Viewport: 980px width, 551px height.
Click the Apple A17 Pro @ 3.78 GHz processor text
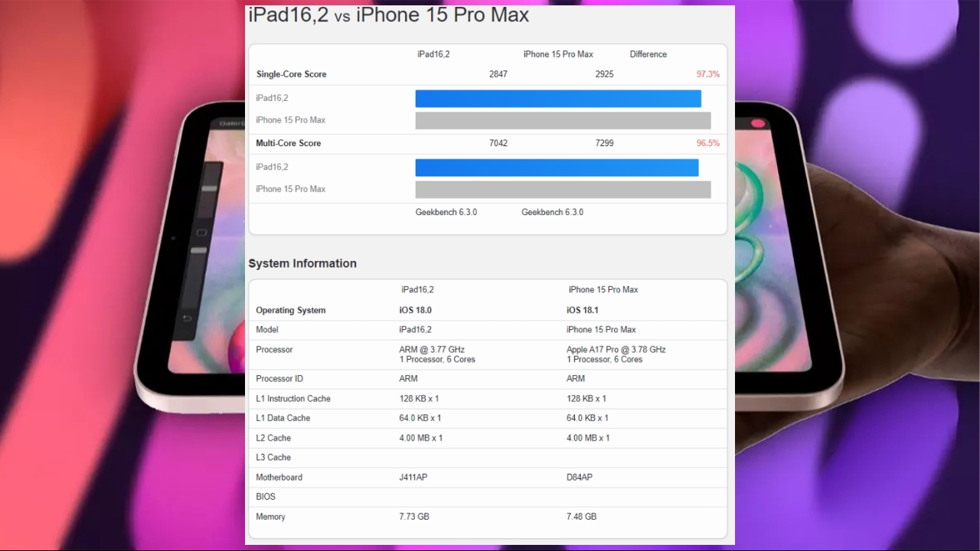point(616,349)
